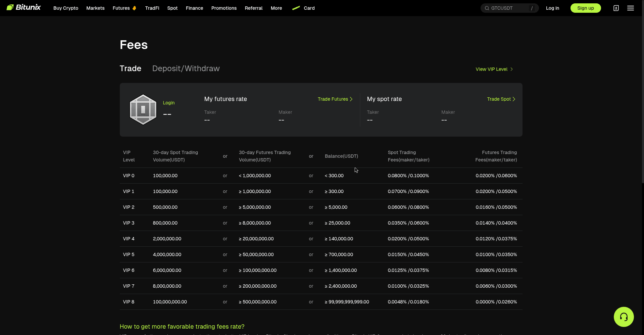Click the 0.0080% /0.0315% futures fee cell
The height and width of the screenshot is (335, 644).
point(496,270)
